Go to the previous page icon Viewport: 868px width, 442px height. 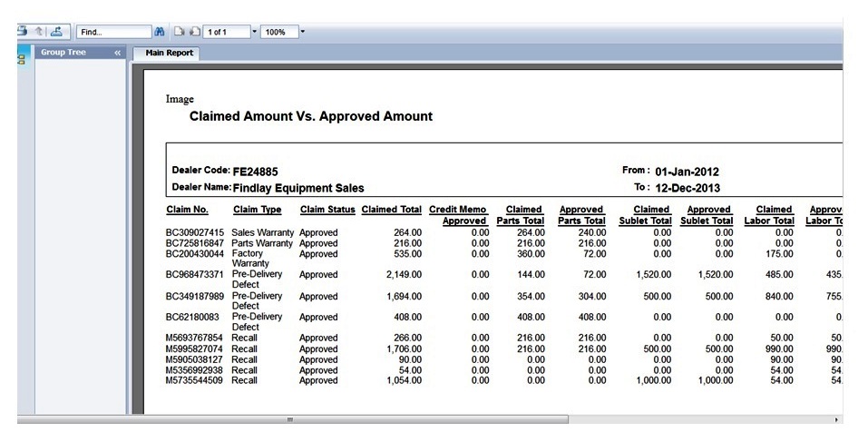[x=180, y=32]
